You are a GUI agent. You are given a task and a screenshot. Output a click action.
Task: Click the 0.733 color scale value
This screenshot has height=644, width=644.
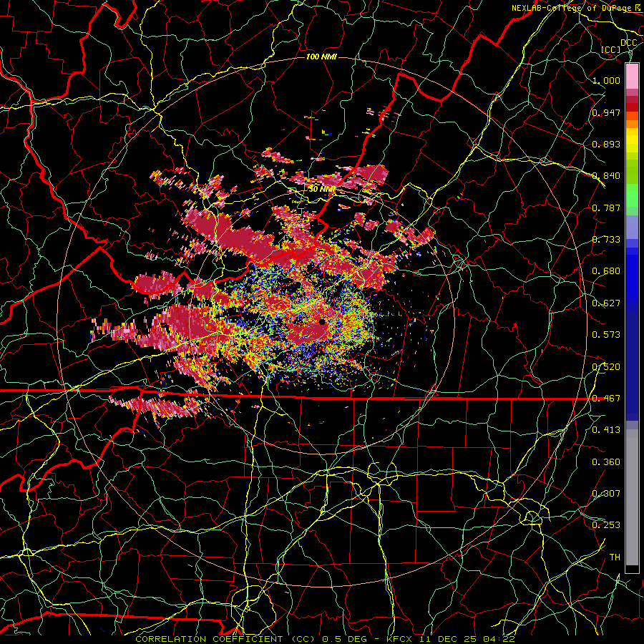pos(606,240)
